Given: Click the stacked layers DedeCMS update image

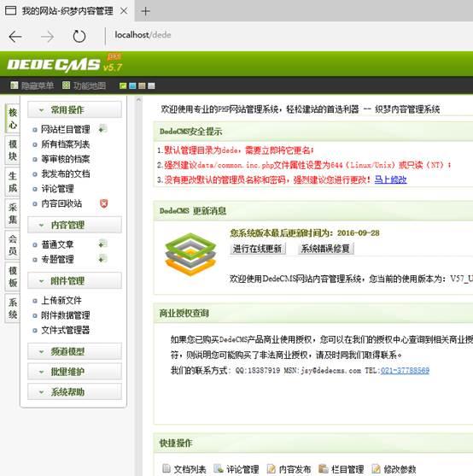Looking at the screenshot, I should coord(190,255).
